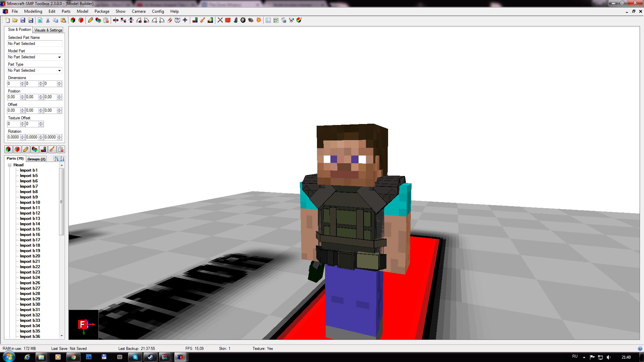Viewport: 644px width, 362px height.
Task: Click the camera tripod icon in toolbar
Action: (291, 20)
